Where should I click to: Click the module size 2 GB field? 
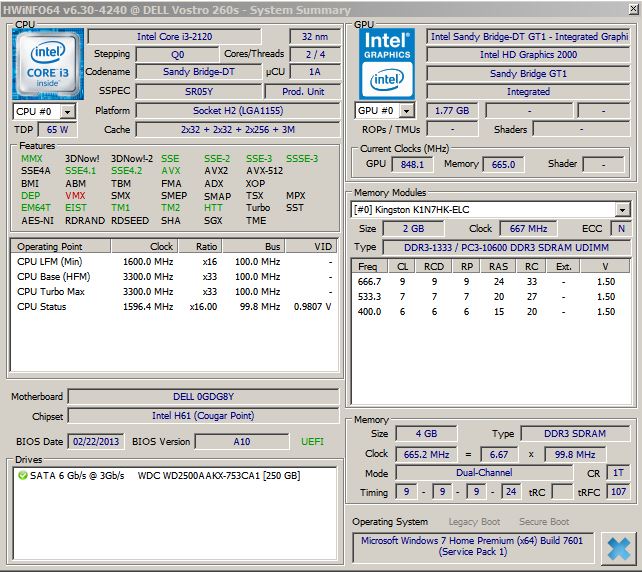(x=413, y=228)
